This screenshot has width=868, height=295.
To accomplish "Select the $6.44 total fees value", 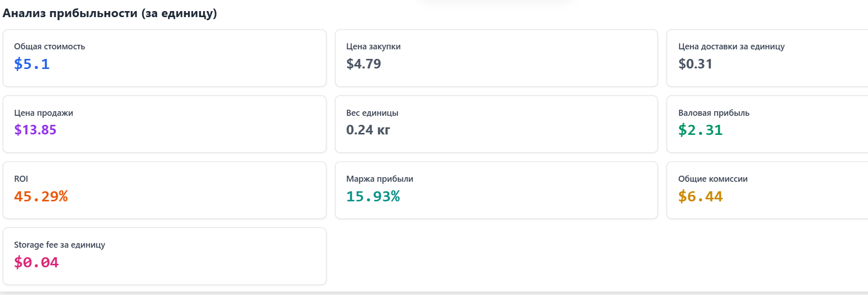I will [x=700, y=196].
